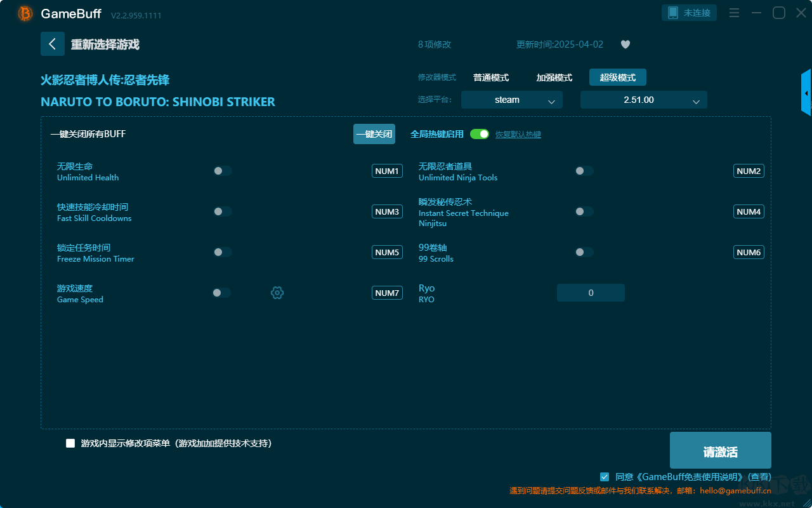Enable Unlimited Ninja Tools switch
The width and height of the screenshot is (812, 508).
point(584,171)
